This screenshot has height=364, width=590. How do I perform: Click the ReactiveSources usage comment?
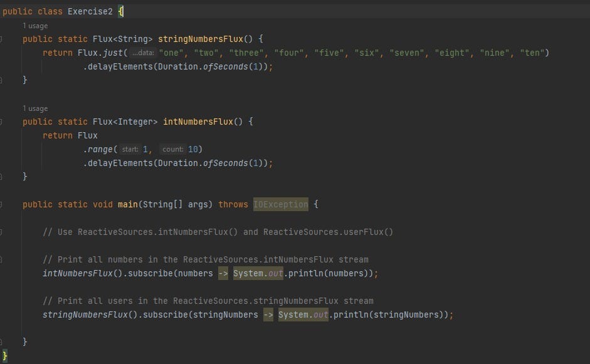[x=216, y=232]
